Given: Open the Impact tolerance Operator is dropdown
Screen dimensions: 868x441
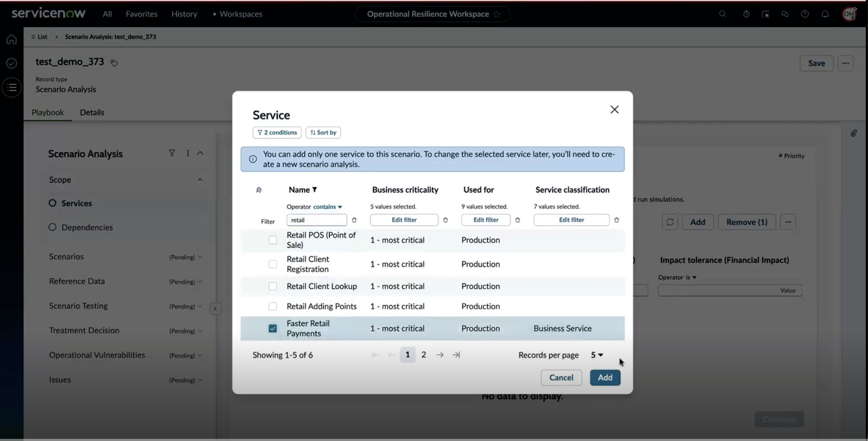Looking at the screenshot, I should click(x=691, y=277).
